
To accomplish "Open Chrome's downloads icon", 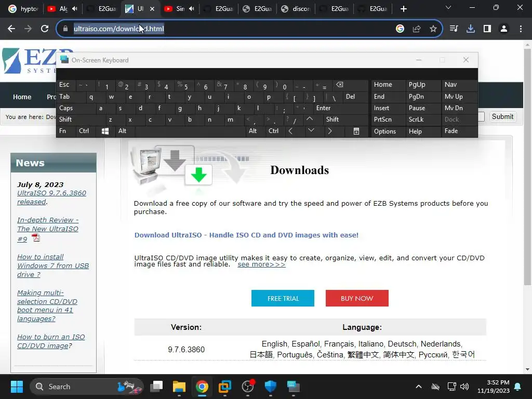I will (x=471, y=29).
